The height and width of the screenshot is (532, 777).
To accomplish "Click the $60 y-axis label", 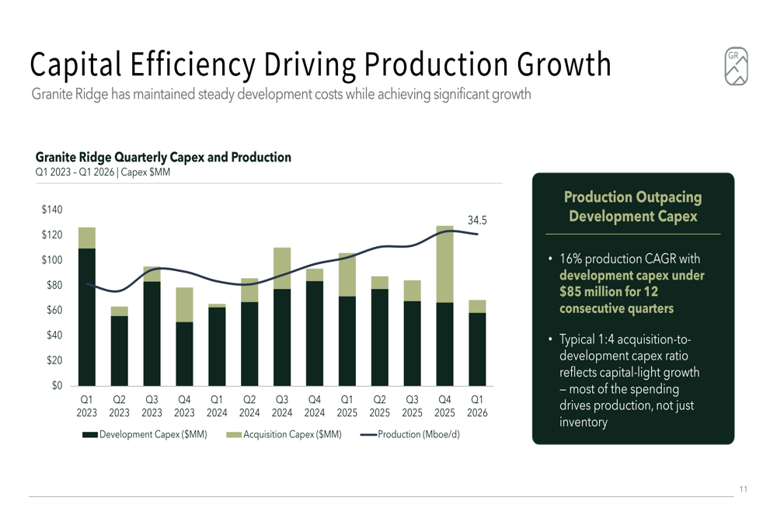I will coord(54,310).
